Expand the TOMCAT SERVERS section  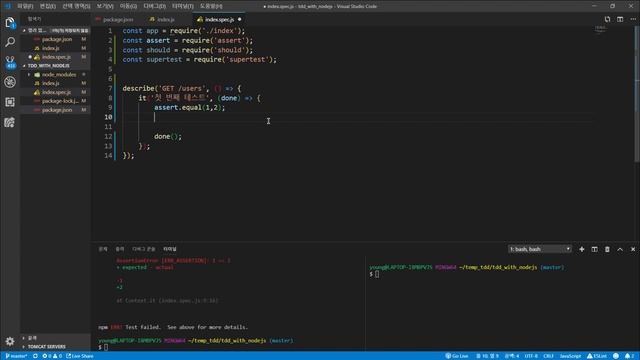(56, 347)
